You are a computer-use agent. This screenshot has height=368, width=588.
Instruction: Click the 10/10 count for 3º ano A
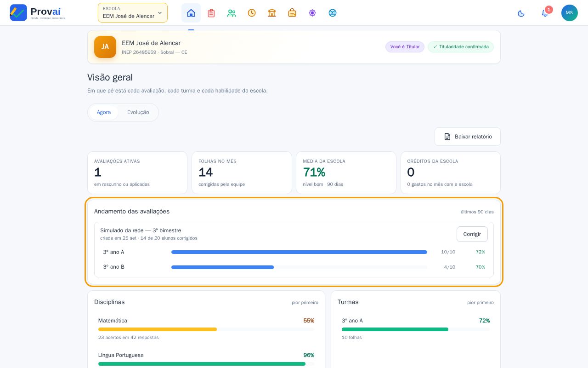(448, 252)
